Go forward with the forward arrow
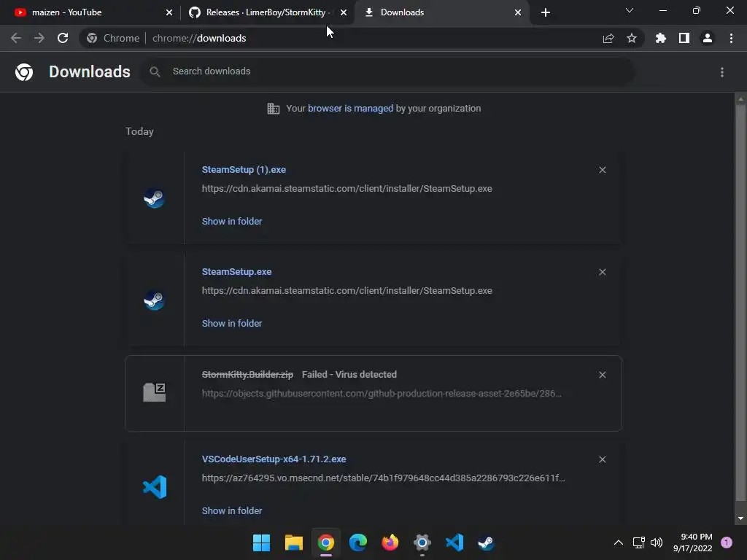The image size is (747, 560). tap(39, 38)
